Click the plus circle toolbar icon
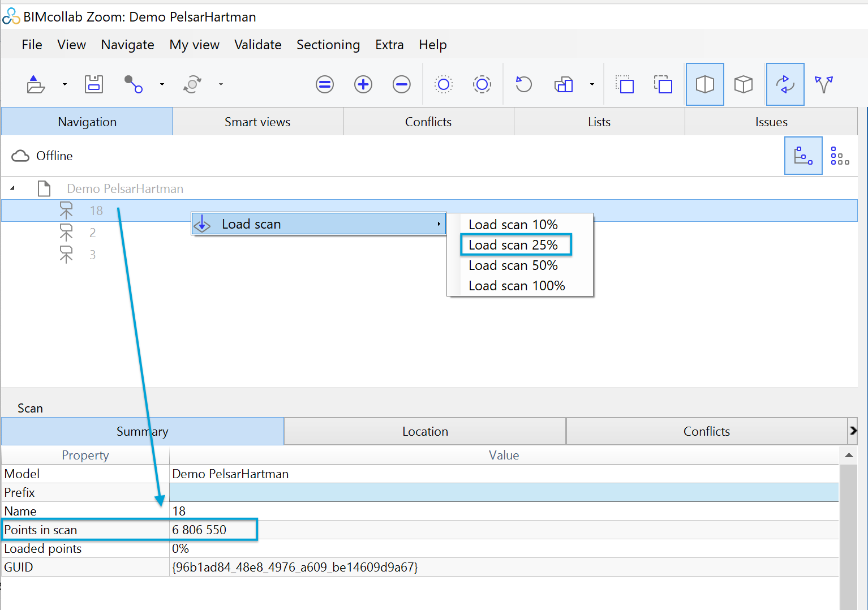This screenshot has height=610, width=868. [363, 85]
